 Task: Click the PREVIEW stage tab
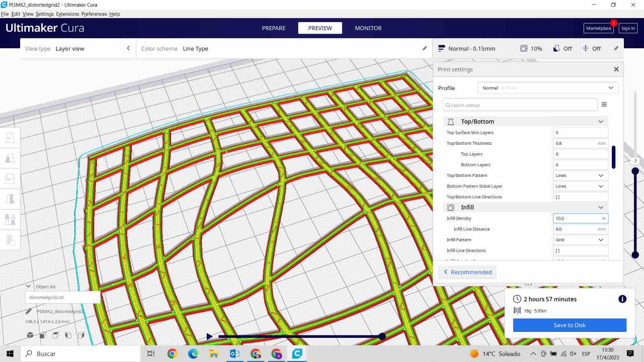tap(320, 28)
